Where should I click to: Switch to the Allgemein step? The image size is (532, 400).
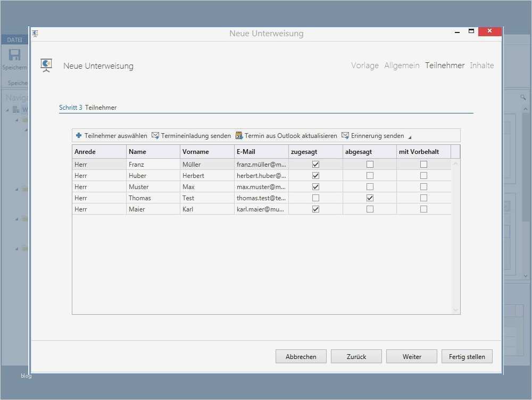coord(402,66)
